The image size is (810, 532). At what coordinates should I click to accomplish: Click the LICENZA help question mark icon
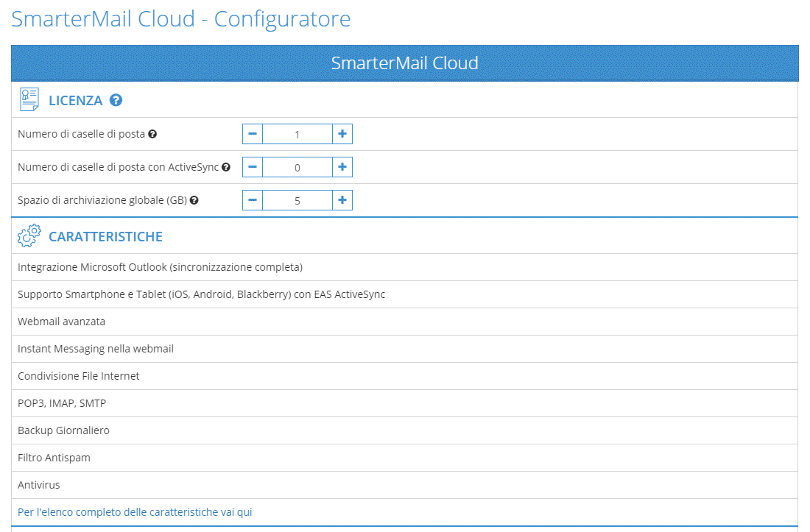point(116,100)
